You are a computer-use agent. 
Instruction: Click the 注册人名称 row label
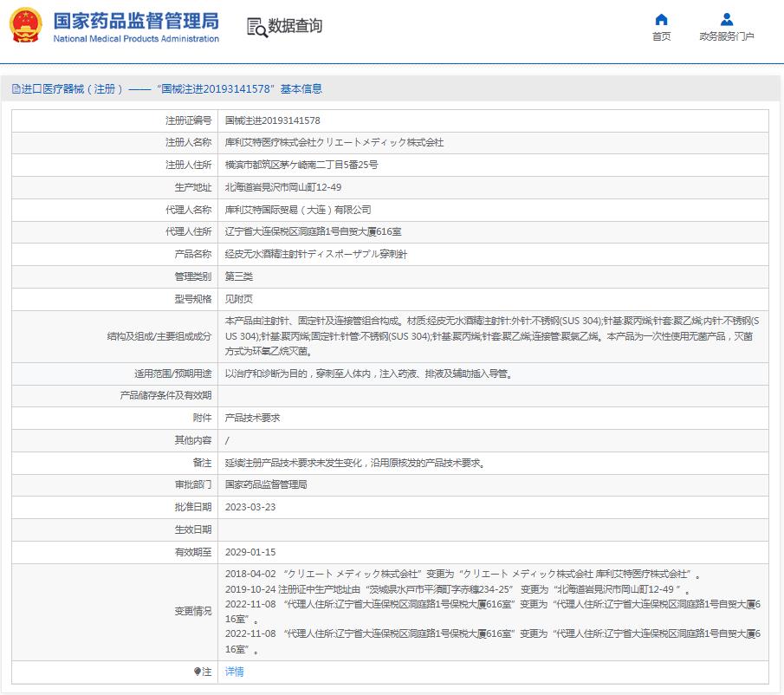pyautogui.click(x=189, y=142)
